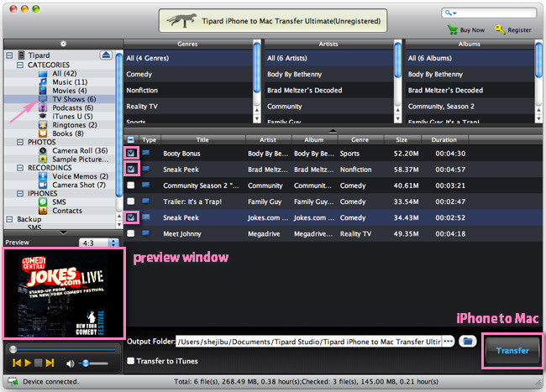Screen dimensions: 546x392
Task: Collapse the CATEGORIES tree node
Action: [x=20, y=65]
